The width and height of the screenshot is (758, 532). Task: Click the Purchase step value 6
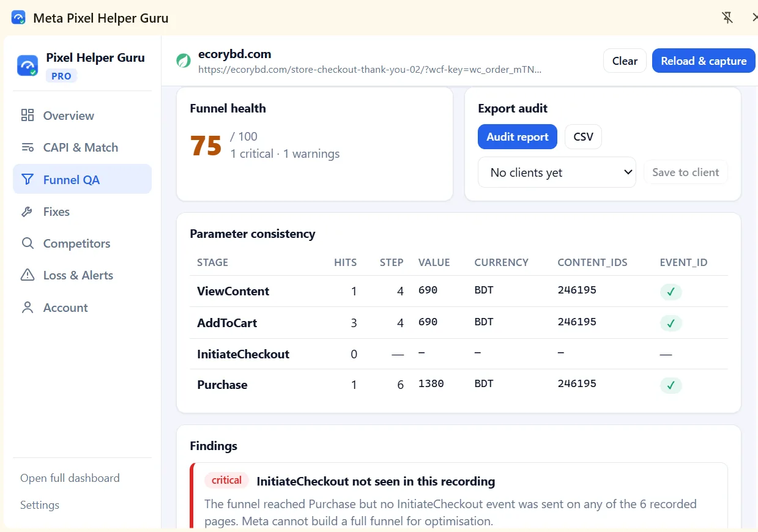(x=400, y=385)
